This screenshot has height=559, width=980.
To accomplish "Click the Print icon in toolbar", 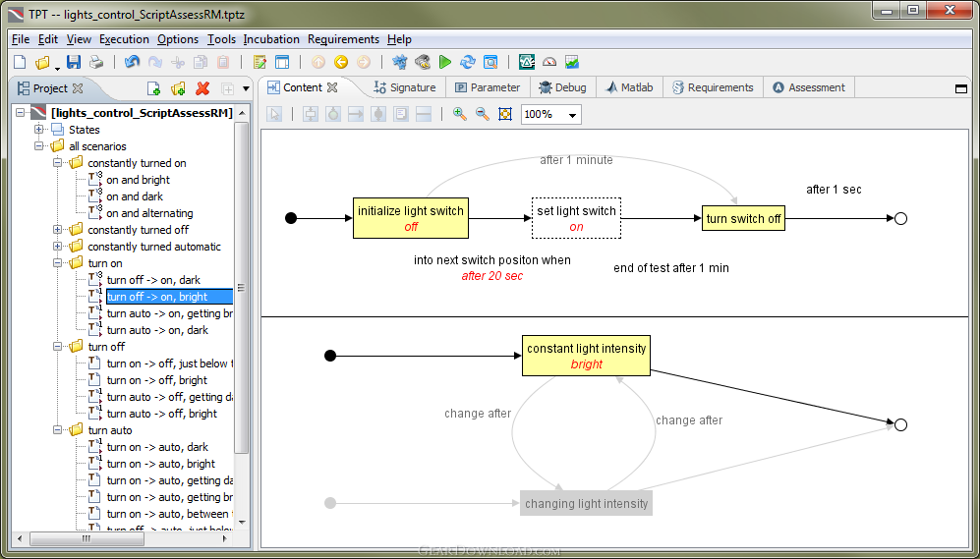I will coord(96,62).
